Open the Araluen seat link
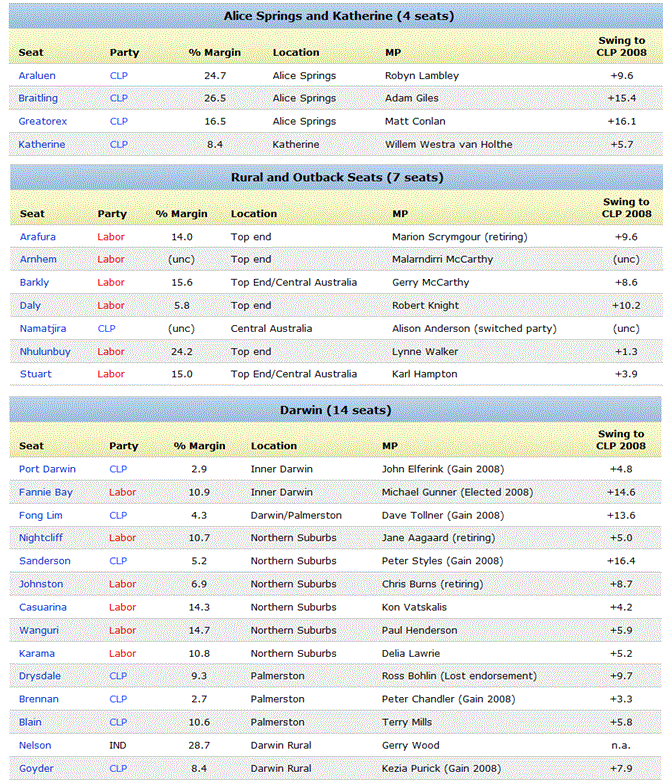This screenshot has width=664, height=784. (39, 75)
